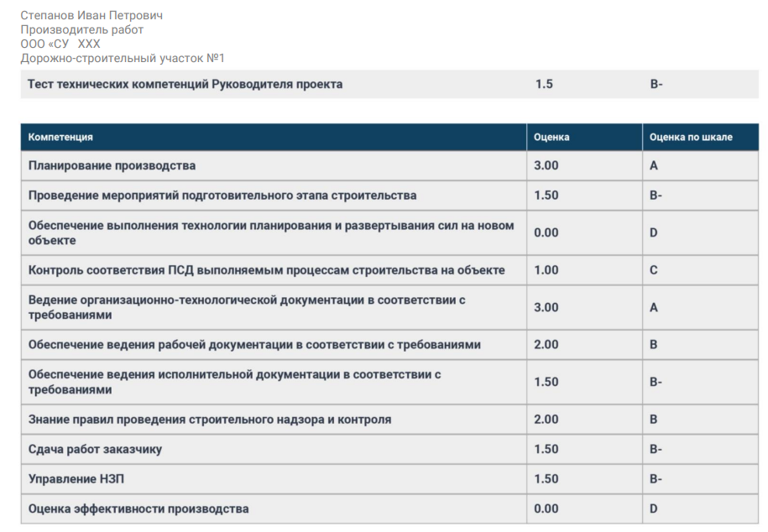
Task: Click the score 3.00 for Планирование производства
Action: pos(546,165)
